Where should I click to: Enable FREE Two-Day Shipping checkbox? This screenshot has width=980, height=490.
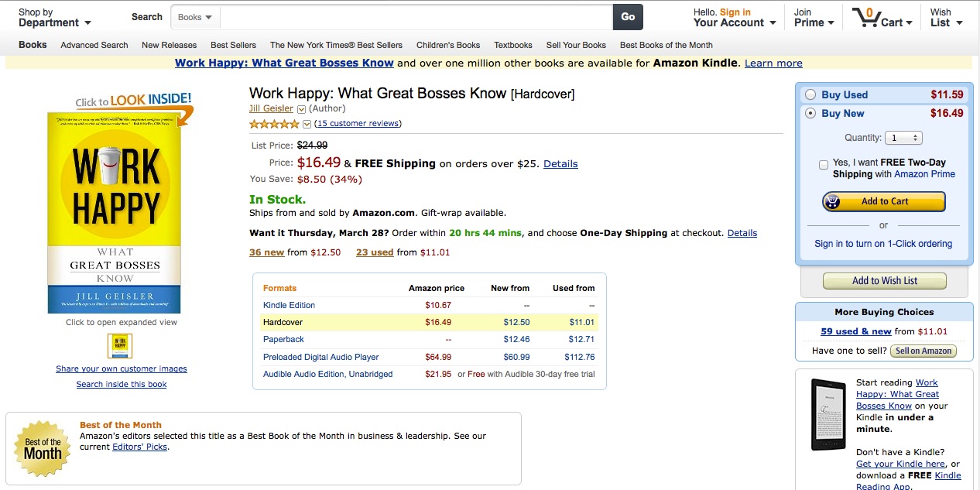(x=824, y=164)
